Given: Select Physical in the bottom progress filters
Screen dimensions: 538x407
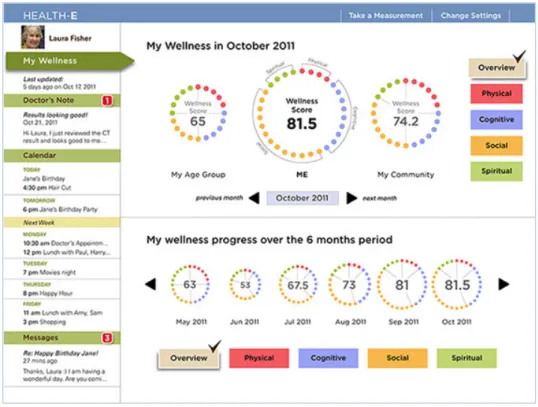Looking at the screenshot, I should click(x=259, y=358).
